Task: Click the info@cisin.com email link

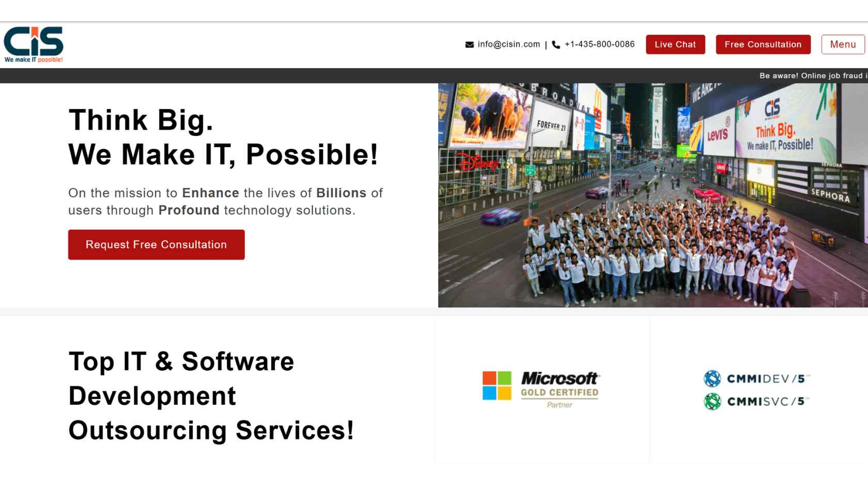Action: point(508,44)
